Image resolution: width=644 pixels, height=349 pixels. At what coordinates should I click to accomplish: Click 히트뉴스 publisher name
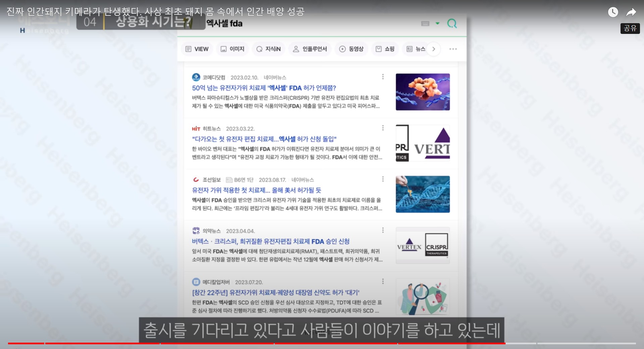[x=212, y=129]
